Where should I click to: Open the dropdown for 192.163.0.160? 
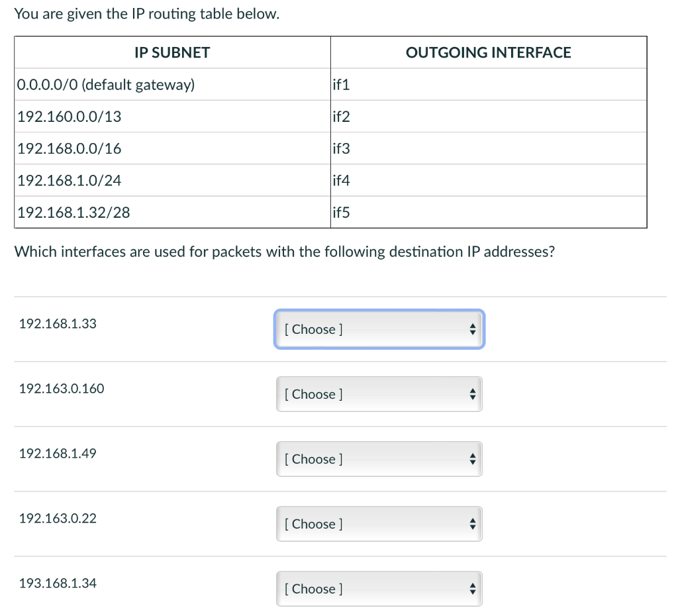[379, 393]
